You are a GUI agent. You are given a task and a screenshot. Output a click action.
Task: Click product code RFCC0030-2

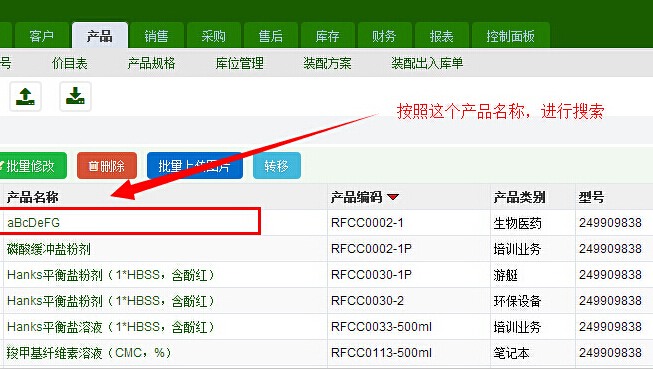click(x=367, y=301)
